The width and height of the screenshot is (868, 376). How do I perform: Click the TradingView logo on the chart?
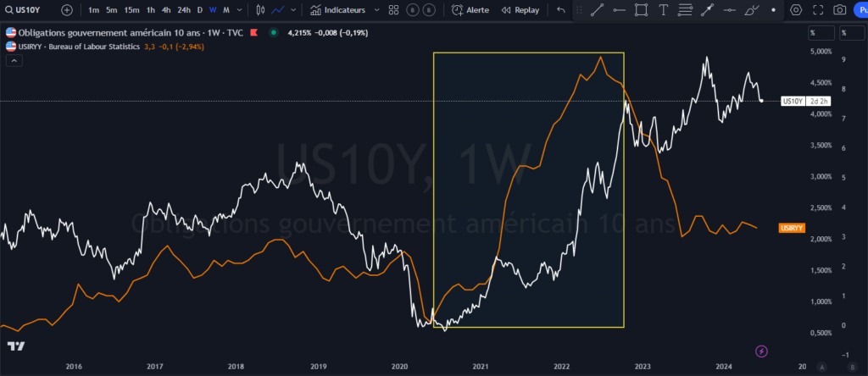coord(16,346)
